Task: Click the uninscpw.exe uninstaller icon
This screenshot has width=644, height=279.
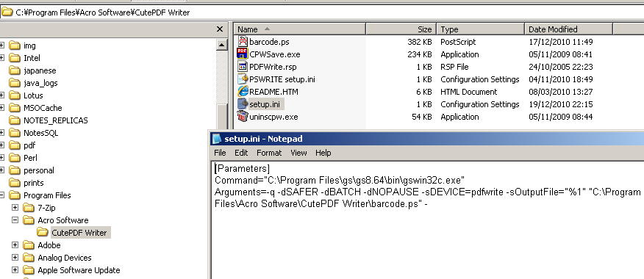Action: tap(243, 117)
